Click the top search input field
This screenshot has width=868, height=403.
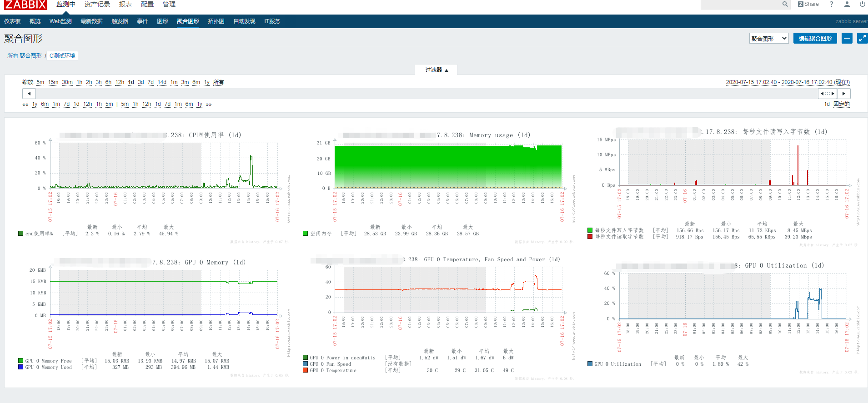740,4
